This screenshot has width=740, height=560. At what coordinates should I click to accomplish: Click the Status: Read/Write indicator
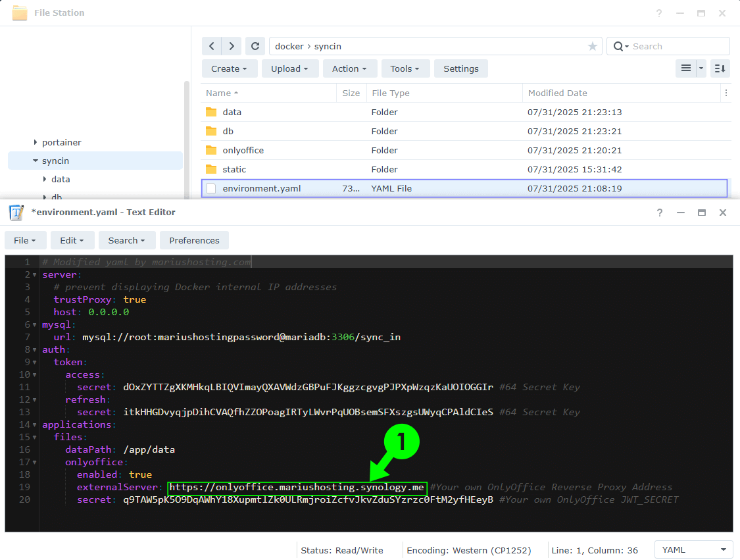pyautogui.click(x=341, y=550)
